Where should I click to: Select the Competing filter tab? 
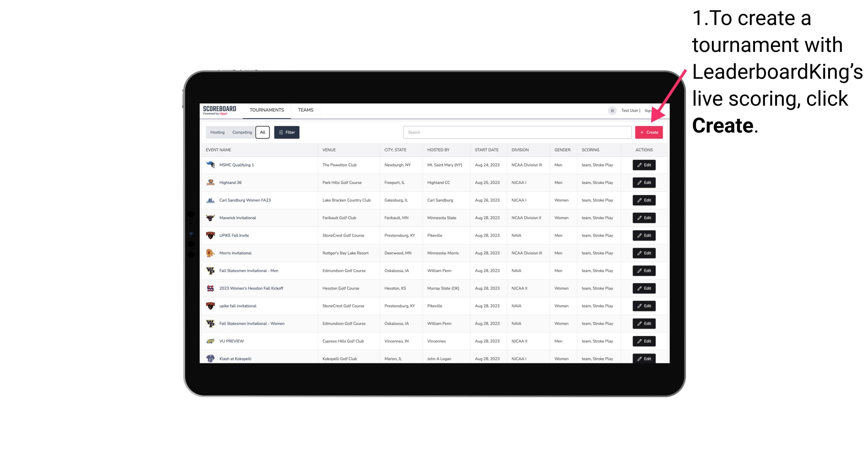pos(241,132)
